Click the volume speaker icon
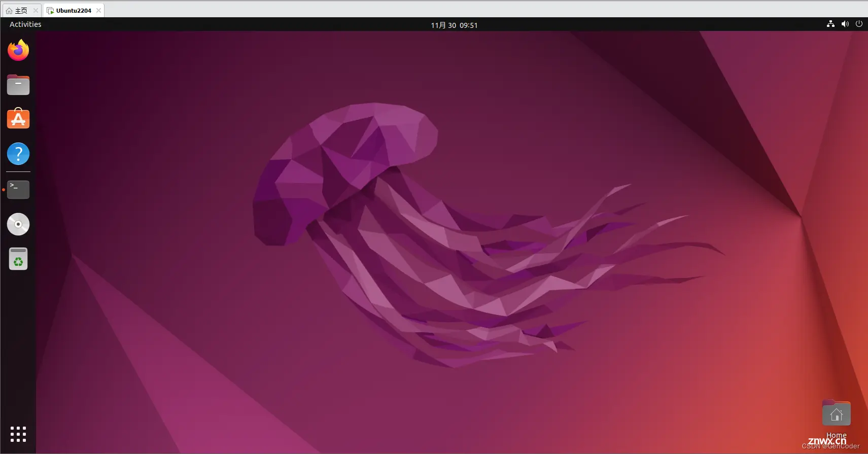Image resolution: width=868 pixels, height=454 pixels. (845, 24)
